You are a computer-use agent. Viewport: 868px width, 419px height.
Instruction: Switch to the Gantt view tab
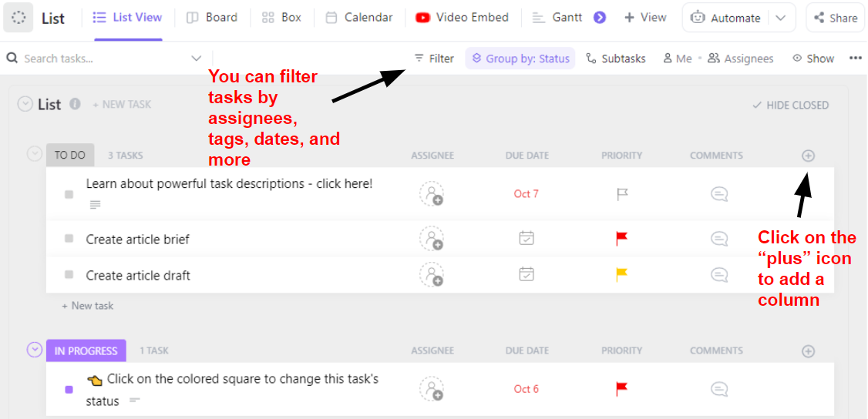557,18
